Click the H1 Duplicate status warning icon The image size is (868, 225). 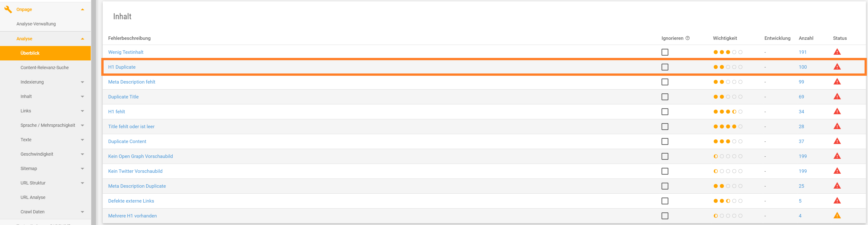(837, 67)
